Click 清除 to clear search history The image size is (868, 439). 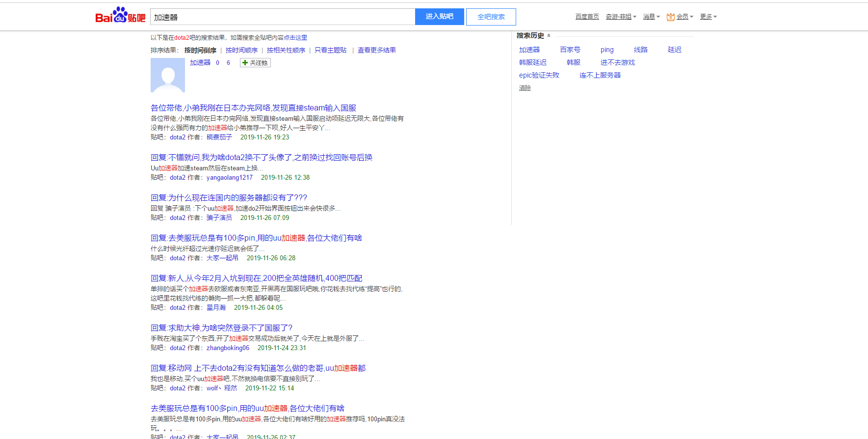(525, 88)
